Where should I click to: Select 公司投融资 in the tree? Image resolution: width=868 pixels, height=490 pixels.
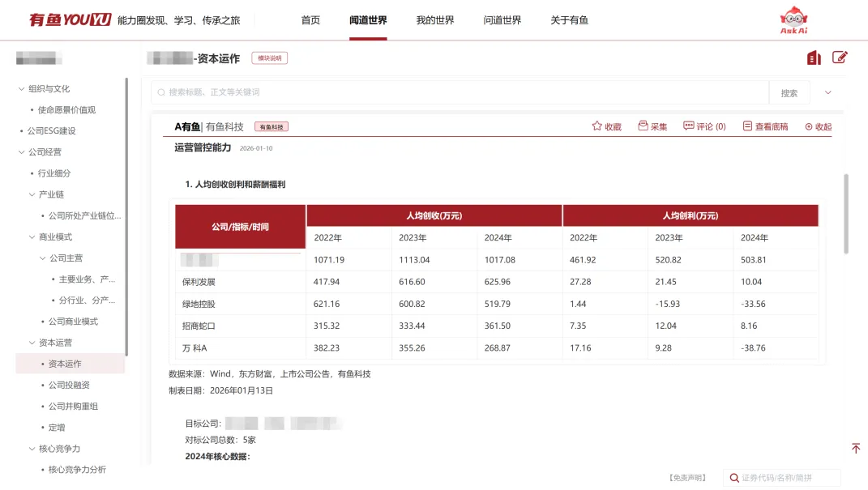69,385
